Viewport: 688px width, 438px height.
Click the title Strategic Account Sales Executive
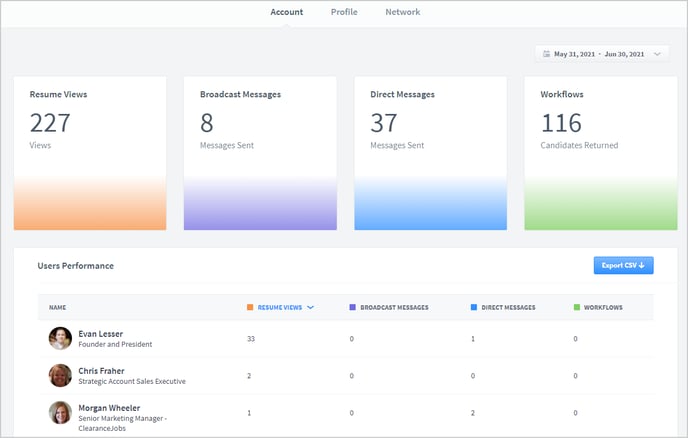(x=132, y=381)
